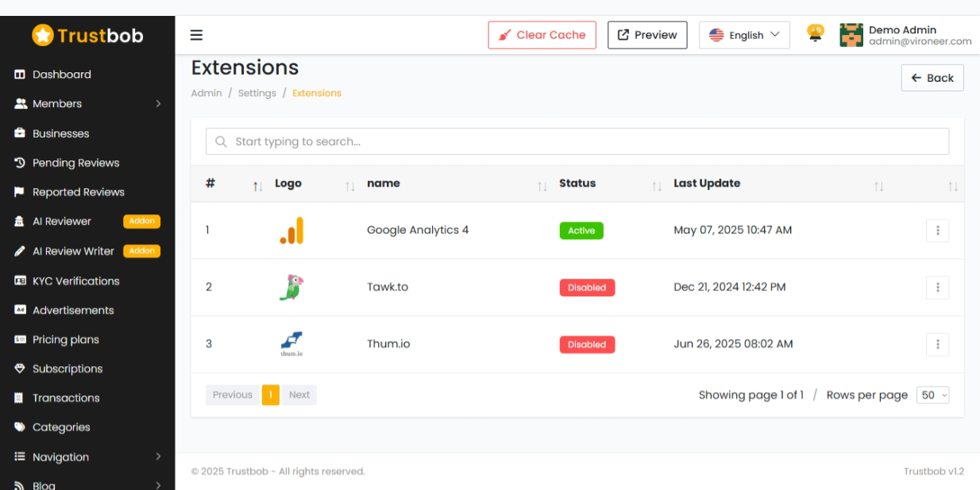Click the Pricing plans money icon

tap(20, 340)
